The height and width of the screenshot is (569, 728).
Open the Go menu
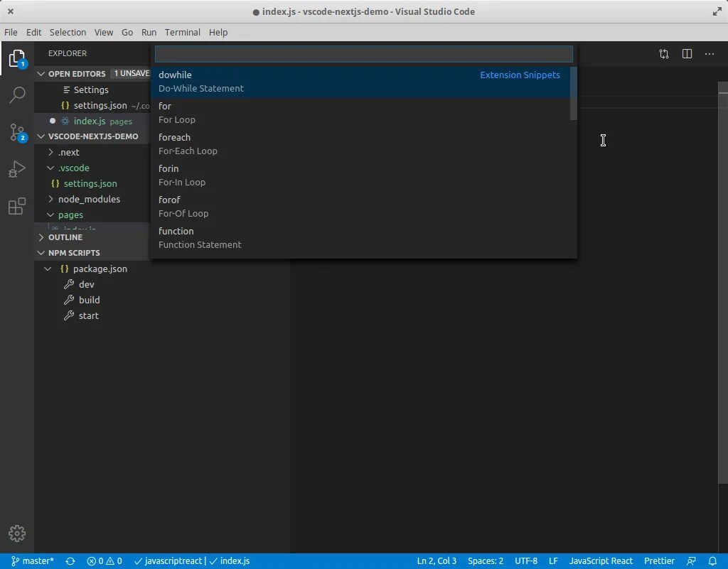point(127,33)
